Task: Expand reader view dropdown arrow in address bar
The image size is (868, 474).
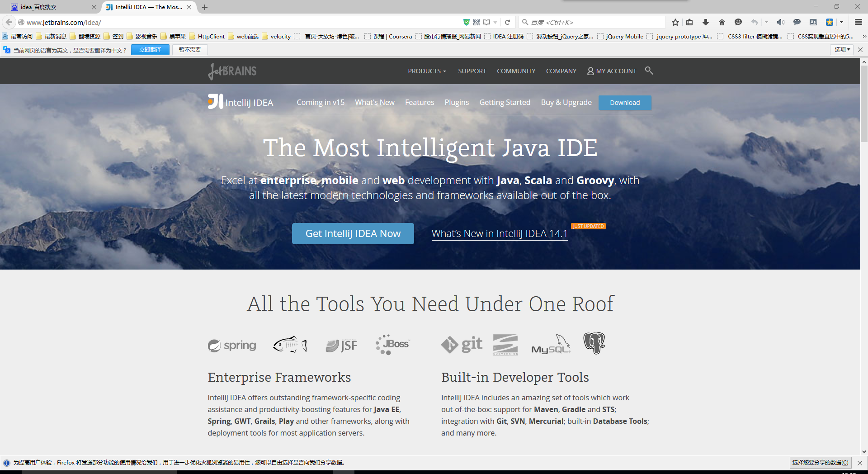Action: coord(495,22)
